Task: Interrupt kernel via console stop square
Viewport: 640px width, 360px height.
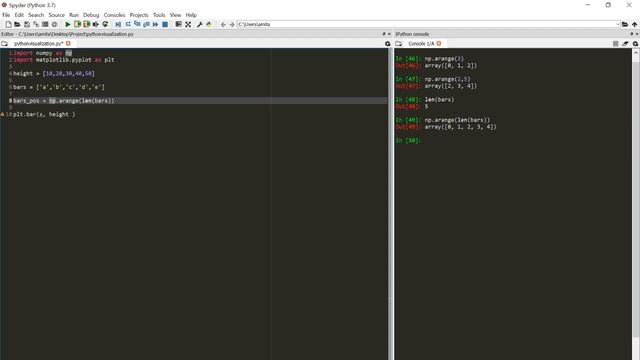Action: [x=616, y=44]
